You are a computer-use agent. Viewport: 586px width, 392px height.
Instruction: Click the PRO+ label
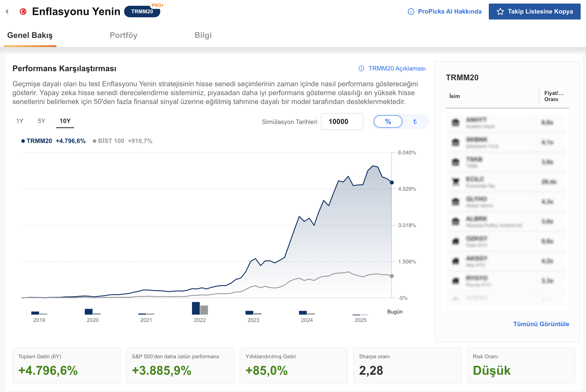point(157,5)
